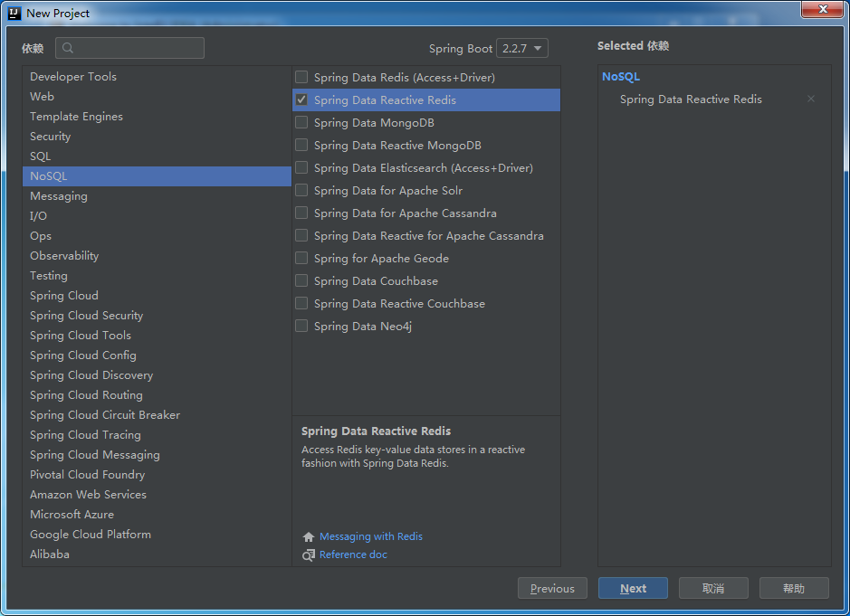Tick Spring Data Elasticsearch (Access+Driver)
Viewport: 850px width, 616px height.
coord(301,167)
